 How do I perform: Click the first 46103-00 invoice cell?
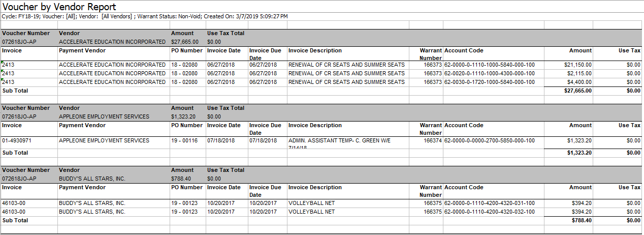coord(14,203)
